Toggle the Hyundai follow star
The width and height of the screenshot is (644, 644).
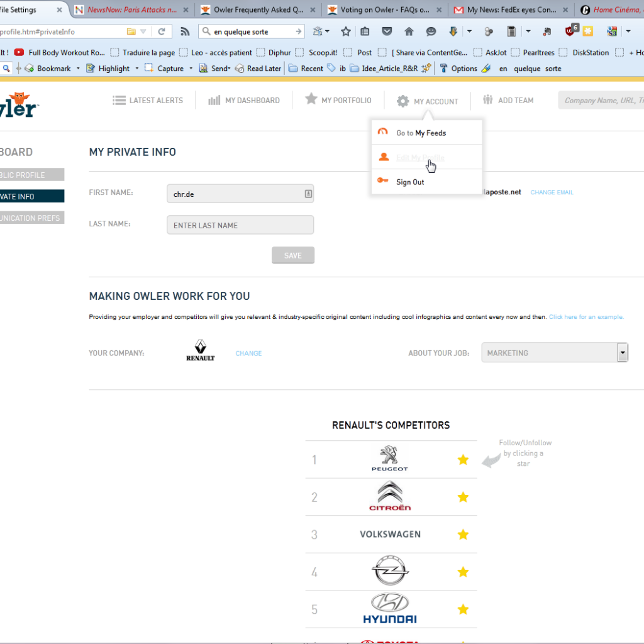pyautogui.click(x=463, y=609)
